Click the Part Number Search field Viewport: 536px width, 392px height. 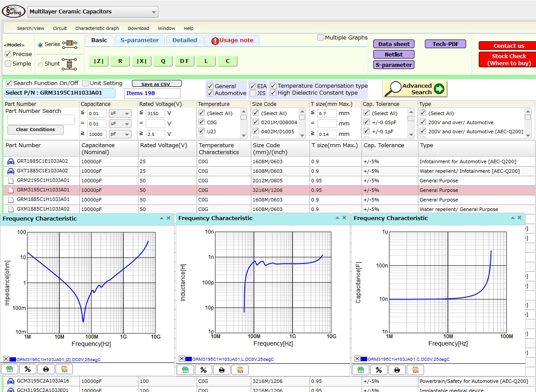coord(41,120)
